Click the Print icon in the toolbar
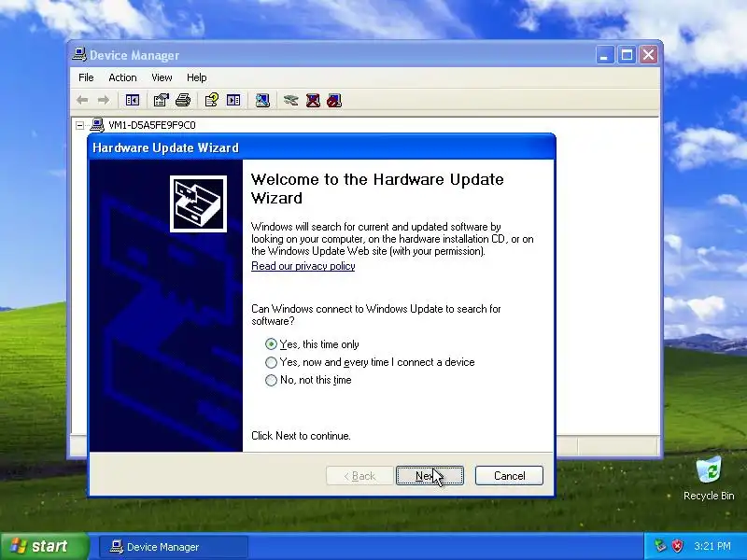 tap(183, 101)
